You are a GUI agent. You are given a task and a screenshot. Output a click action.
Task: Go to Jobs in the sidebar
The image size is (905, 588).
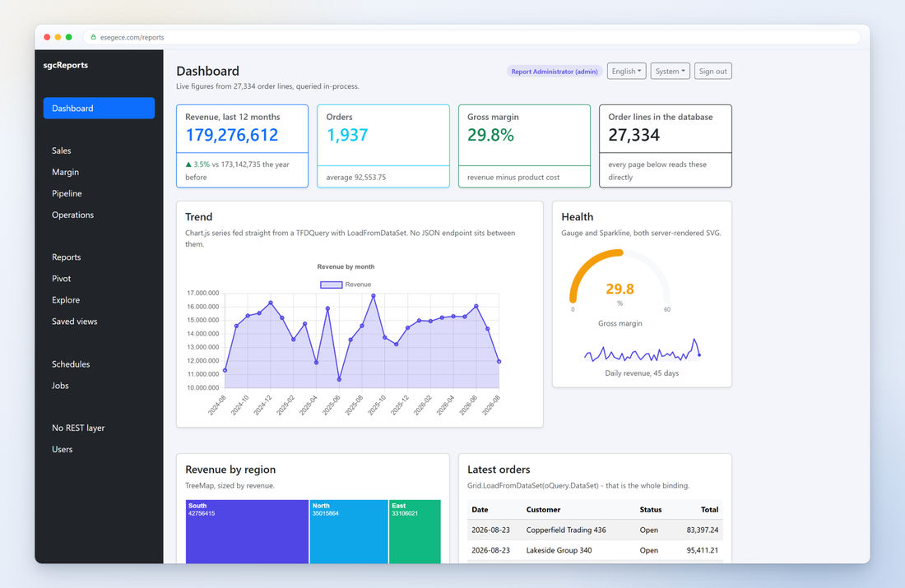click(x=60, y=386)
